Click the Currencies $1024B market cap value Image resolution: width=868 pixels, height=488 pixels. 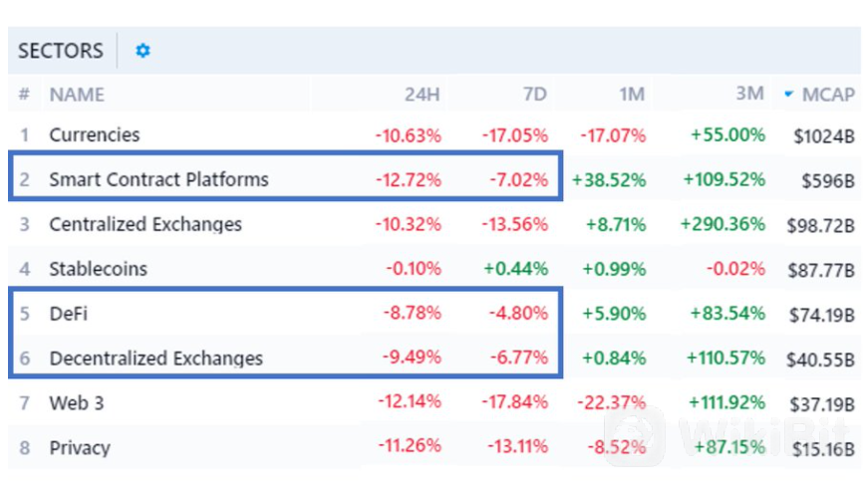pyautogui.click(x=824, y=135)
